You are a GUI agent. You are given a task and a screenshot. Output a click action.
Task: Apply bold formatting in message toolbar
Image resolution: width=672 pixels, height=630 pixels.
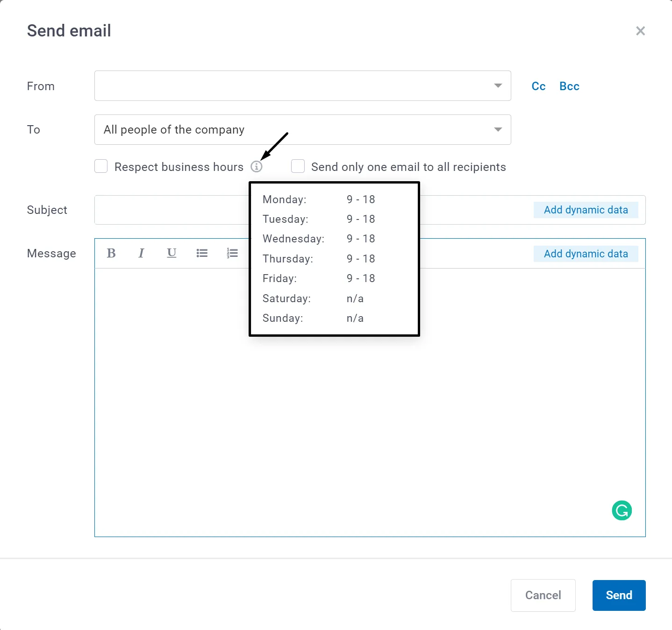pyautogui.click(x=111, y=253)
